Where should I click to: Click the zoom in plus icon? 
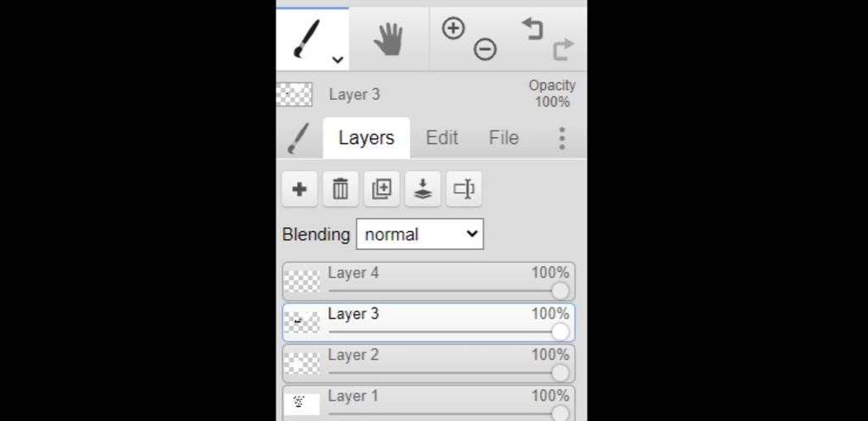tap(453, 28)
